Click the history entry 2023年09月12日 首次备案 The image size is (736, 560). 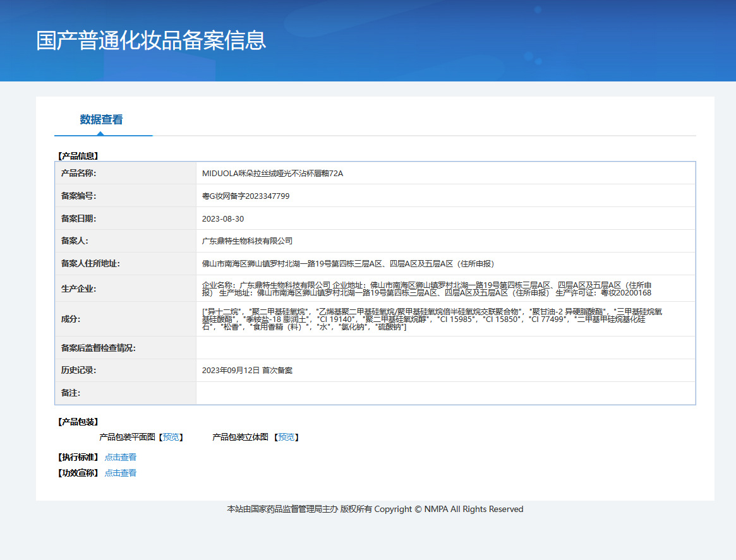click(x=248, y=371)
